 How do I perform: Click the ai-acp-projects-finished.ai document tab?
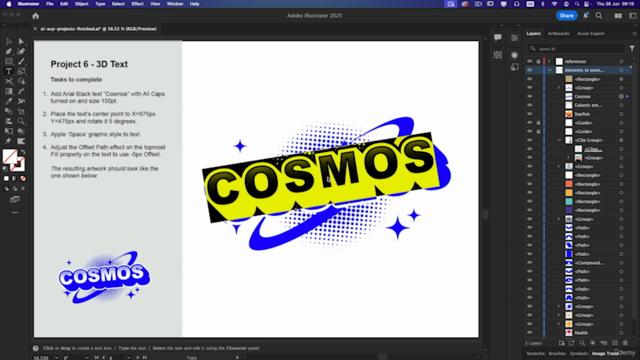pos(98,29)
